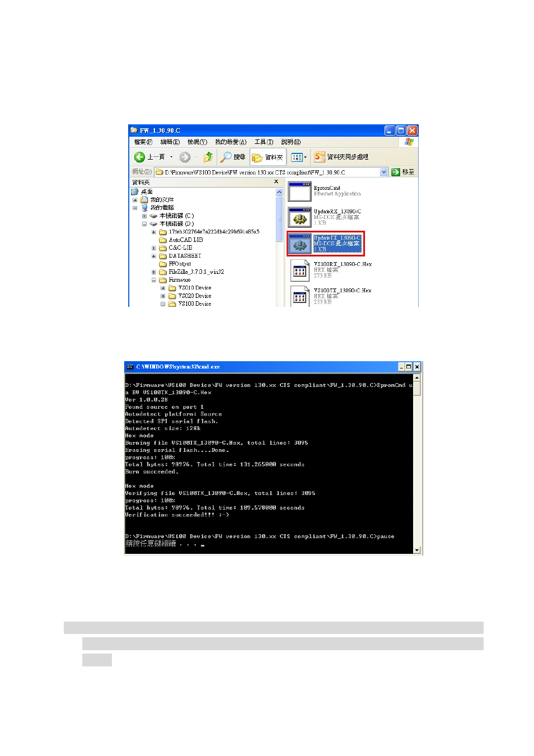
Task: Maximize the cmd.exe window
Action: coord(409,367)
